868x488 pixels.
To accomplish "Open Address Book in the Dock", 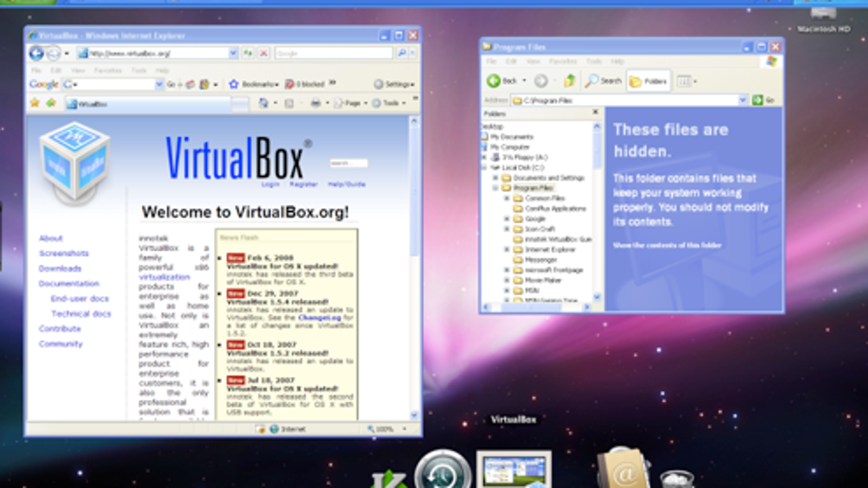I will (x=623, y=468).
